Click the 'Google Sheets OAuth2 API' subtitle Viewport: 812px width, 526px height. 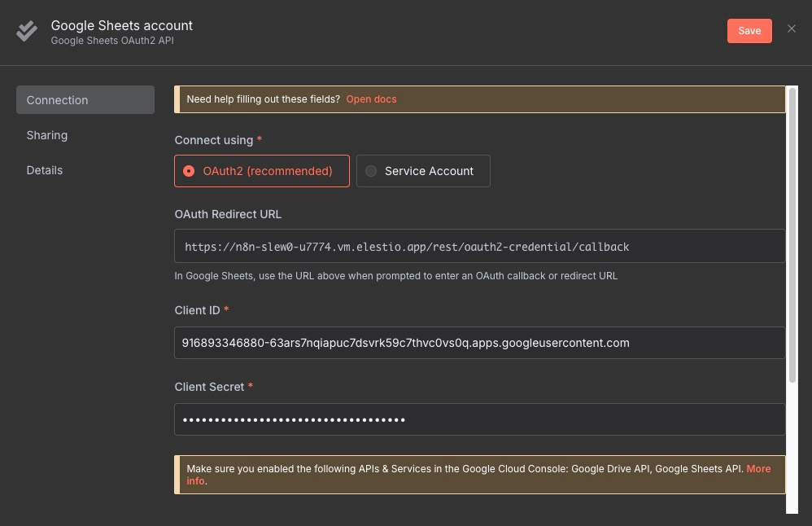pyautogui.click(x=112, y=41)
